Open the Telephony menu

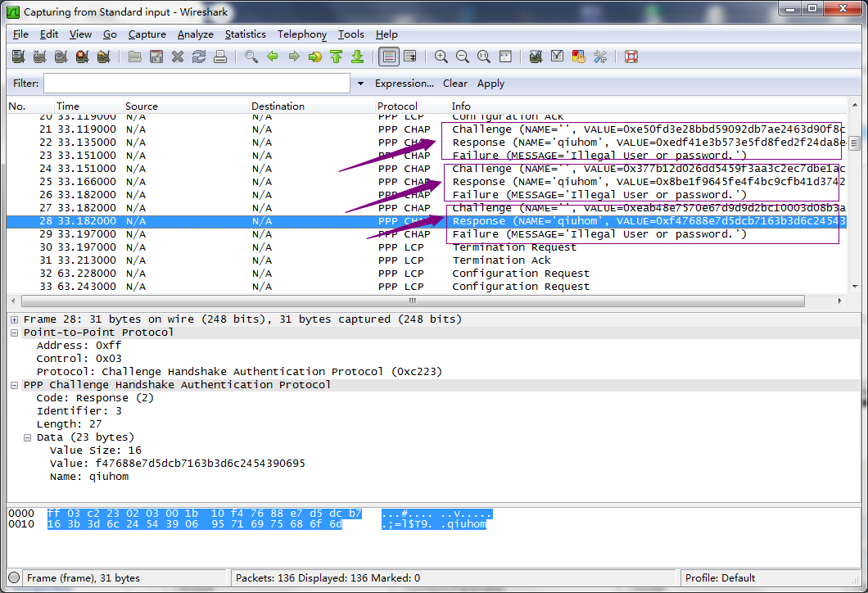301,34
